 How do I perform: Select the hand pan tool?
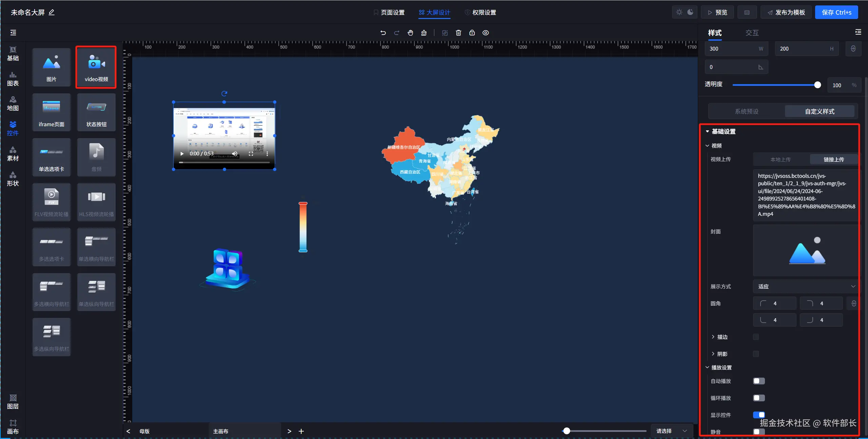410,33
